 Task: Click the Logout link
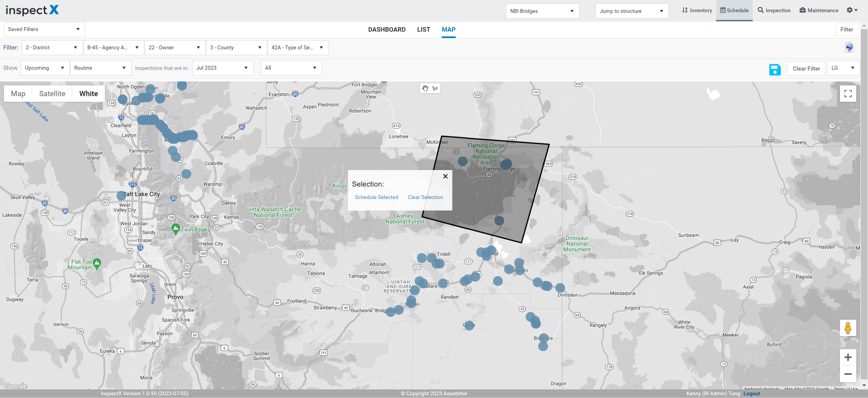pyautogui.click(x=752, y=393)
